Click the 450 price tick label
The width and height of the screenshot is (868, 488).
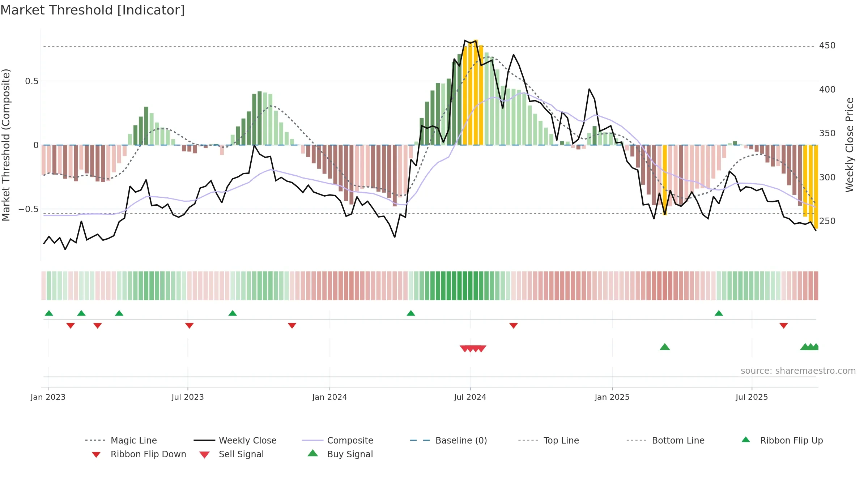tap(827, 46)
